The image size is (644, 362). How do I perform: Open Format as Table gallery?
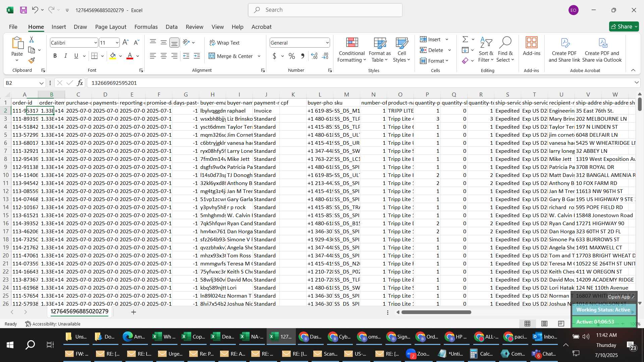(x=380, y=50)
